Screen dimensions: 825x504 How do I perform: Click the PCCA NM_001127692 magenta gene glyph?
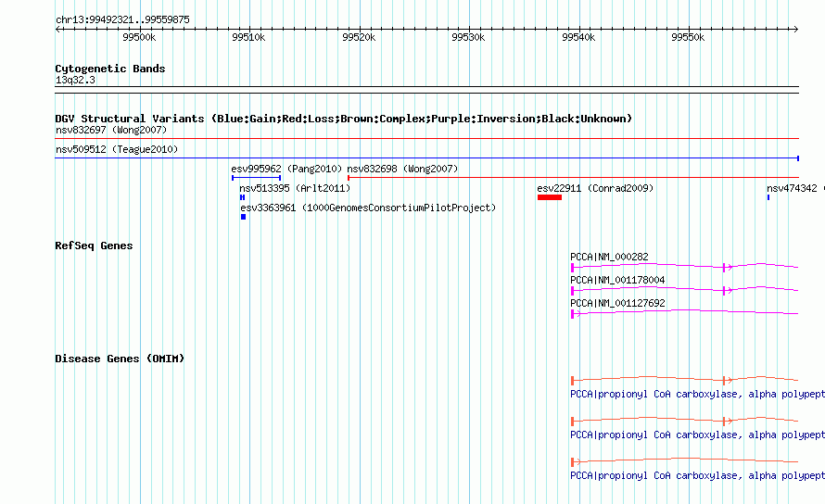click(x=684, y=313)
